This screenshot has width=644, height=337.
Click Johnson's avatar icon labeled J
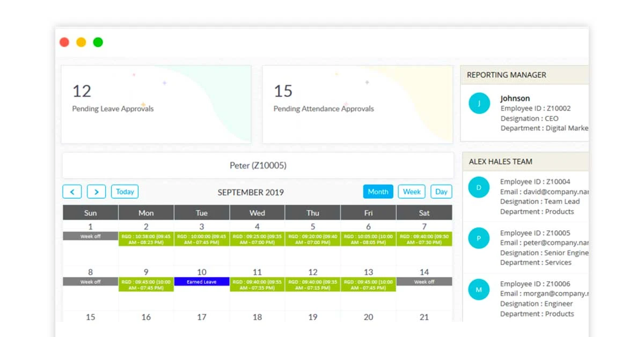click(479, 102)
